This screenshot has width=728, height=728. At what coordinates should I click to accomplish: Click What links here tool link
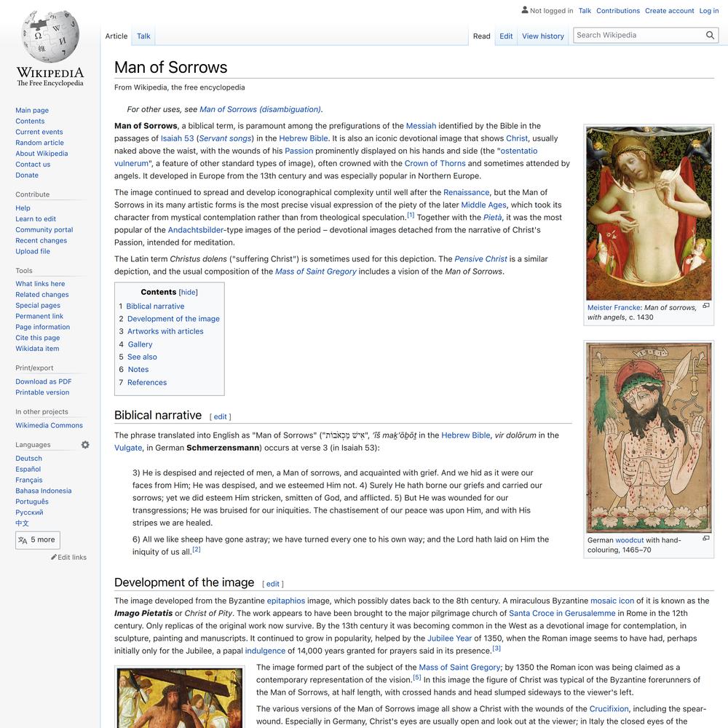pyautogui.click(x=40, y=284)
